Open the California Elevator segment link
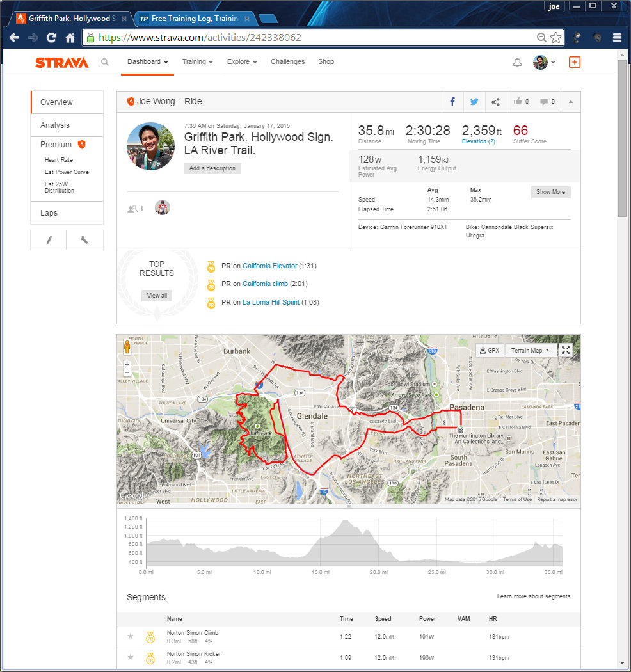Image resolution: width=631 pixels, height=672 pixels. coord(269,266)
